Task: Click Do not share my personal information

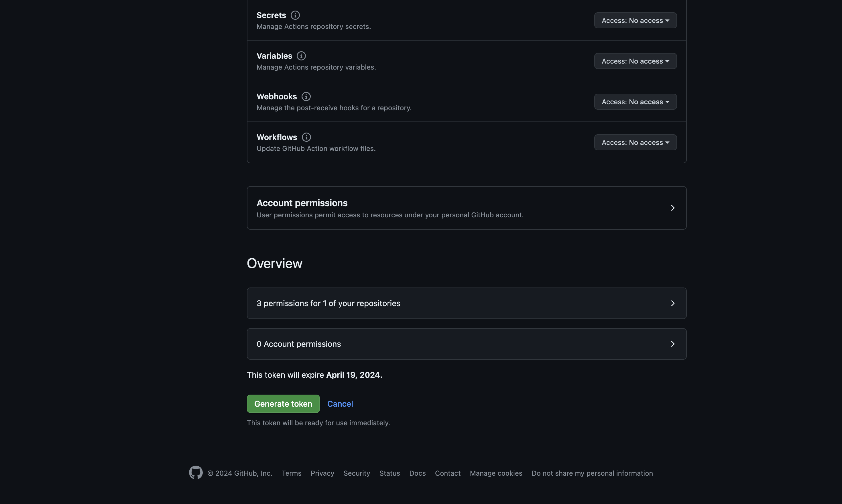Action: click(x=592, y=473)
